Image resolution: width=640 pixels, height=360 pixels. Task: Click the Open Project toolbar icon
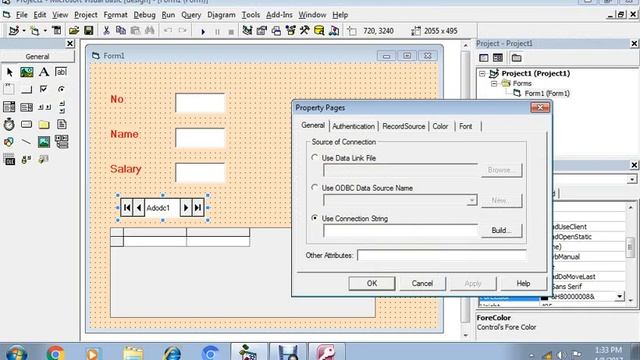74,31
